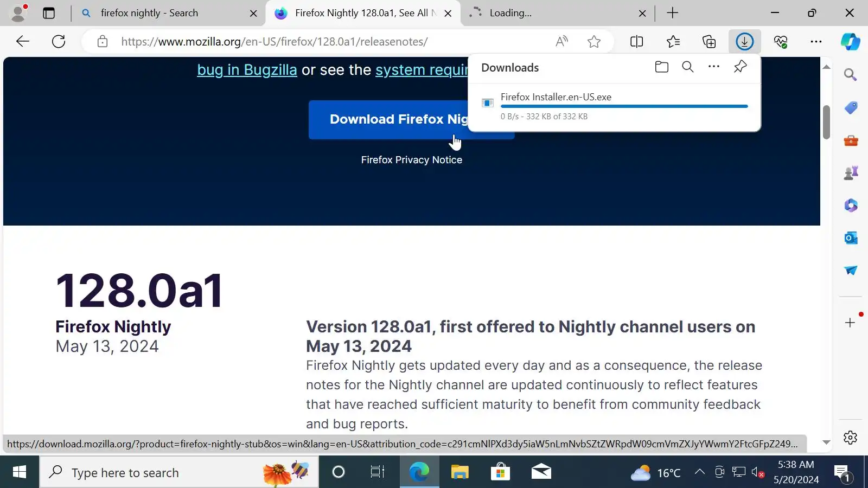The width and height of the screenshot is (868, 488).
Task: Open split screen view
Action: pos(637,41)
